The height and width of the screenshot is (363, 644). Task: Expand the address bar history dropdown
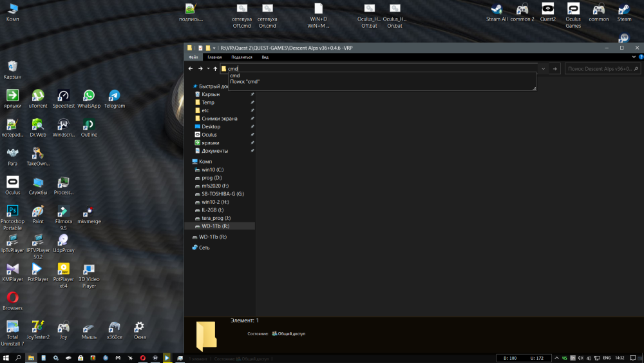coord(544,68)
